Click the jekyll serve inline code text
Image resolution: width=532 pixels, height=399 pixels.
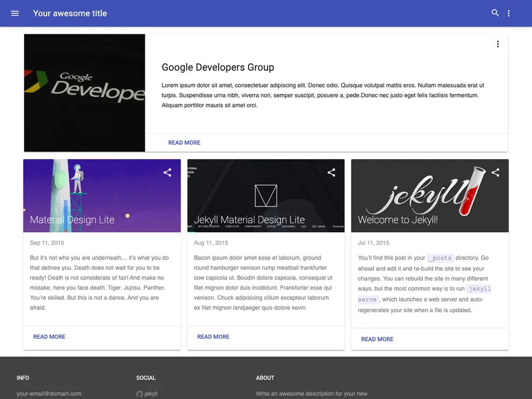[368, 299]
